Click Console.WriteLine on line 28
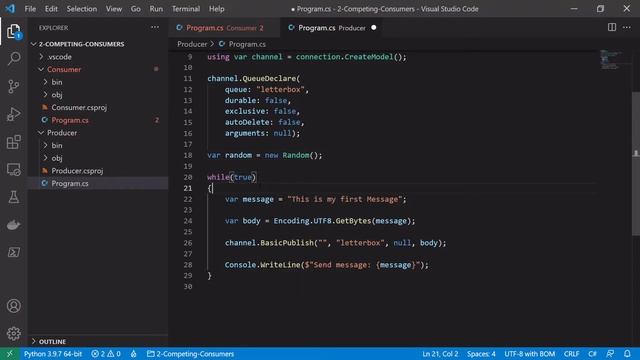 pyautogui.click(x=262, y=265)
